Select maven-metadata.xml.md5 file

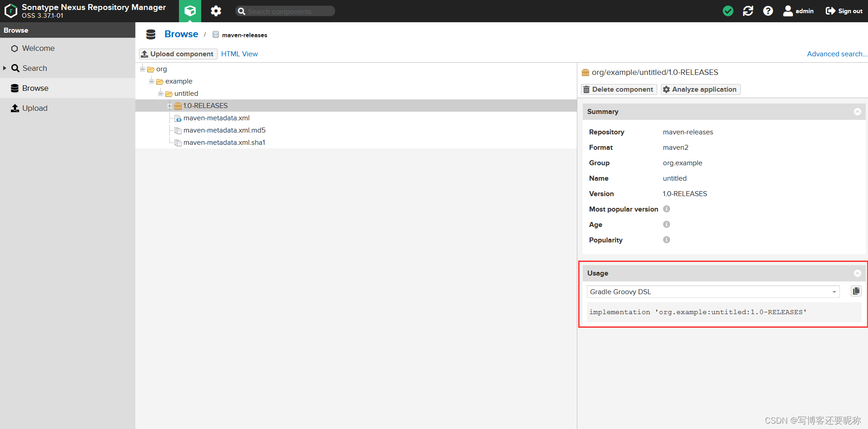pos(224,130)
